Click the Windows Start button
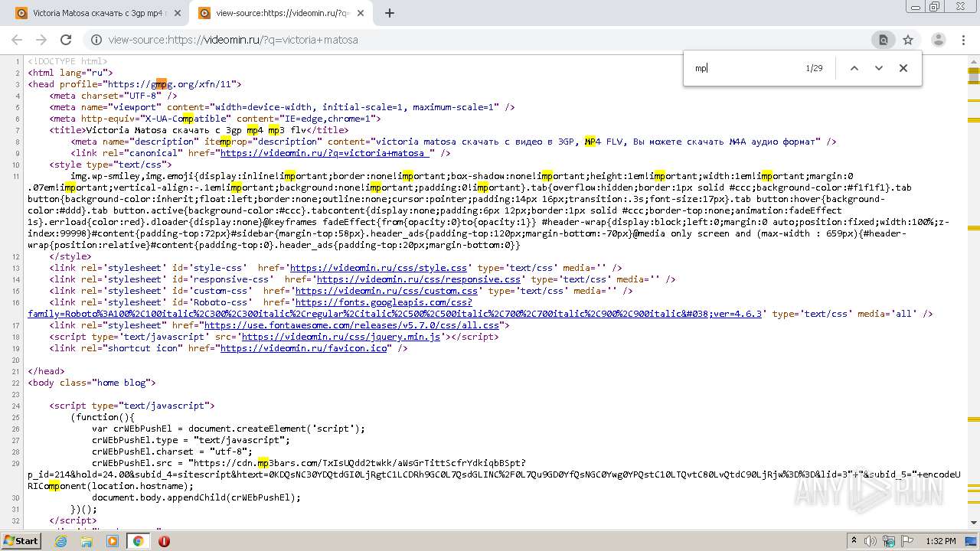Viewport: 980px width, 551px height. (21, 540)
